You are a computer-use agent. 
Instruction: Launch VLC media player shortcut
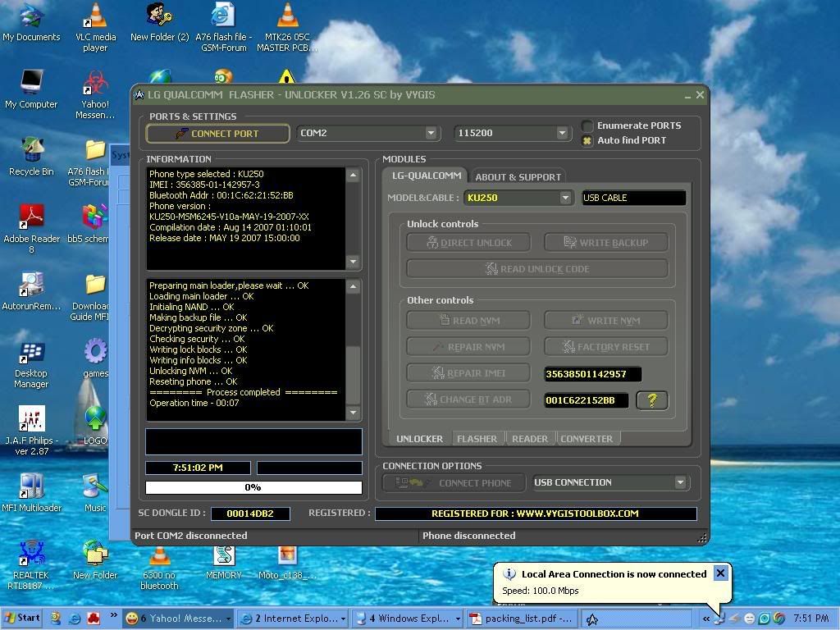click(x=95, y=27)
